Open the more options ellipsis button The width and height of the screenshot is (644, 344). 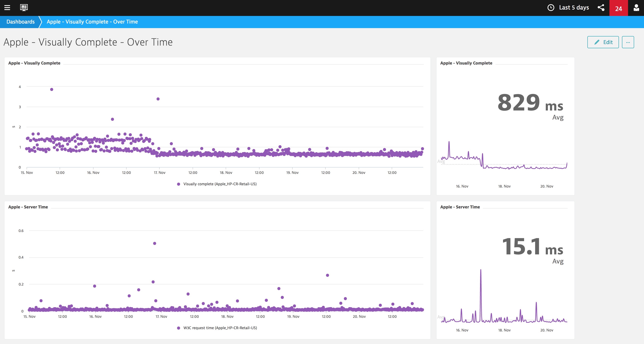(x=628, y=42)
